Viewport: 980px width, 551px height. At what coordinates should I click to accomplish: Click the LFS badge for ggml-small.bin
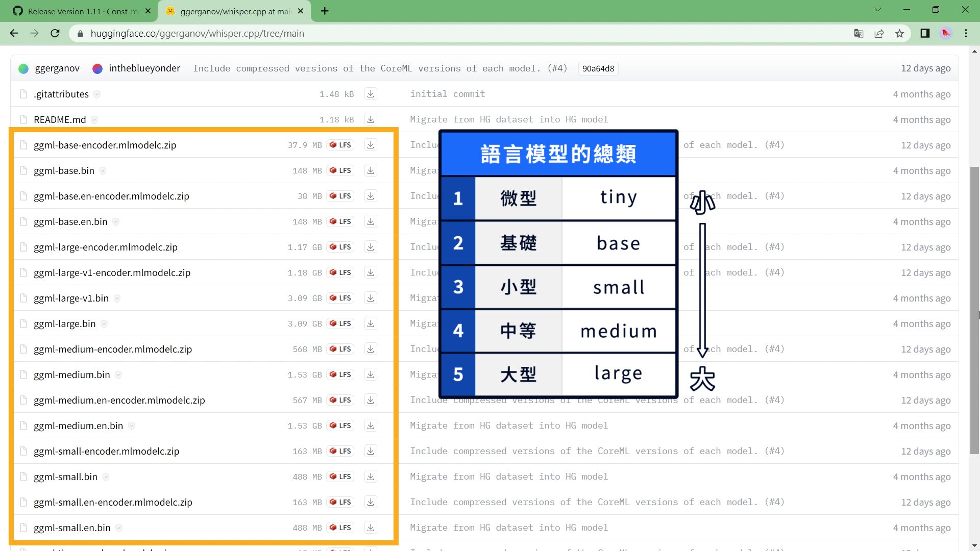[x=340, y=477]
